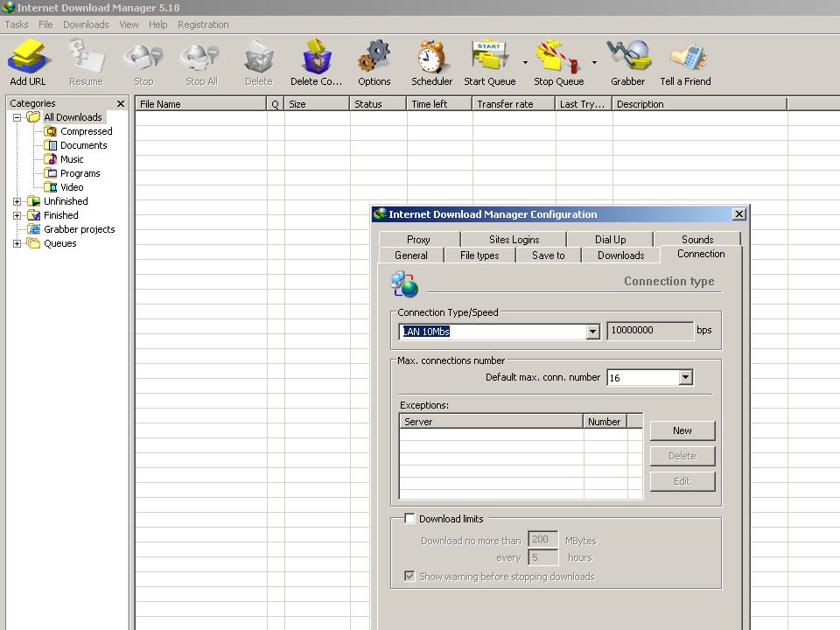
Task: Sort by the Transfer rate column header
Action: coord(514,104)
